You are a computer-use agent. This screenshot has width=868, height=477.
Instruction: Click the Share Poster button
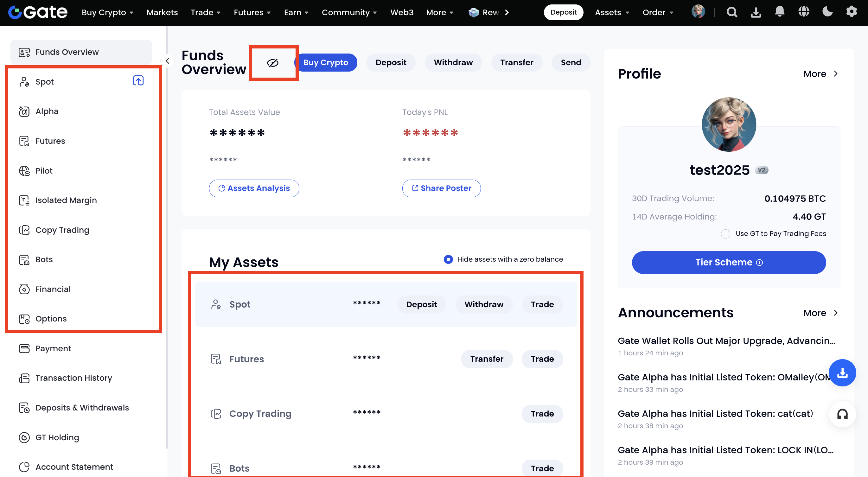click(441, 188)
